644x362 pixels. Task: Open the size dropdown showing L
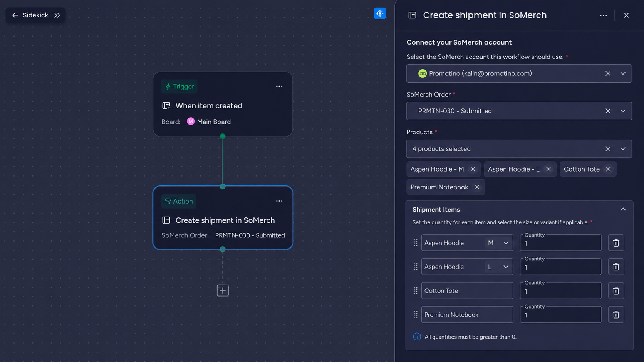click(498, 267)
